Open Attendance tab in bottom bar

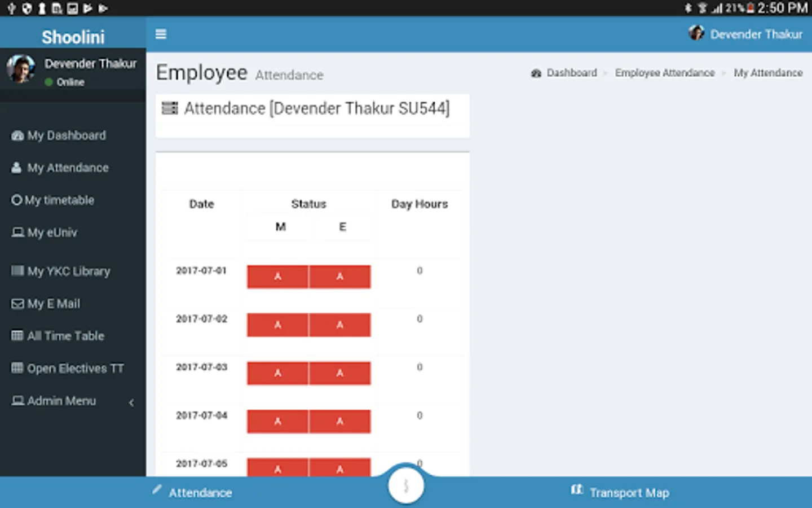200,493
